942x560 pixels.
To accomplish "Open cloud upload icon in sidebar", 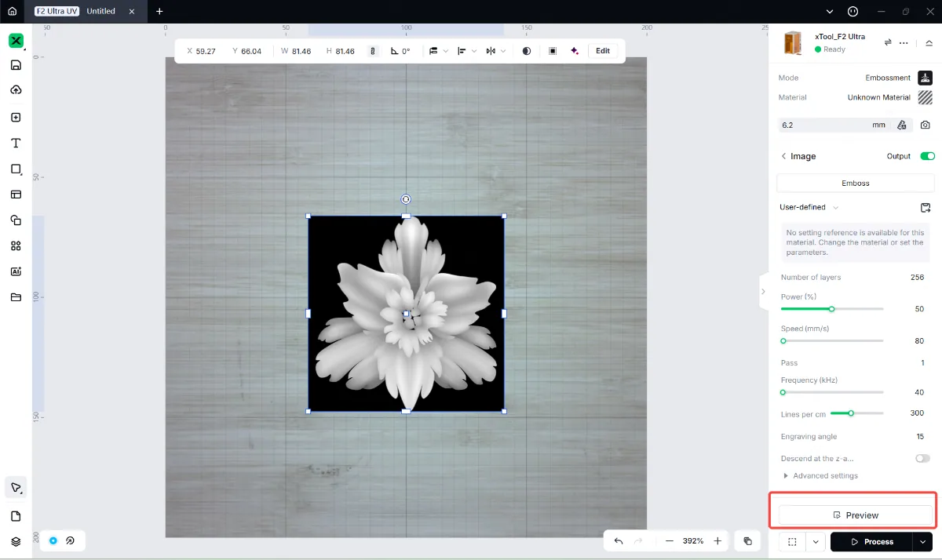I will pos(16,90).
